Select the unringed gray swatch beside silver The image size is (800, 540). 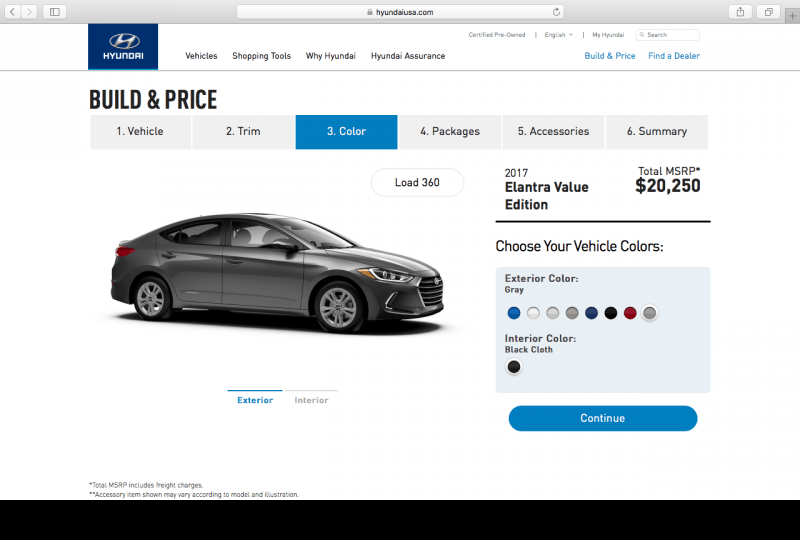[572, 313]
